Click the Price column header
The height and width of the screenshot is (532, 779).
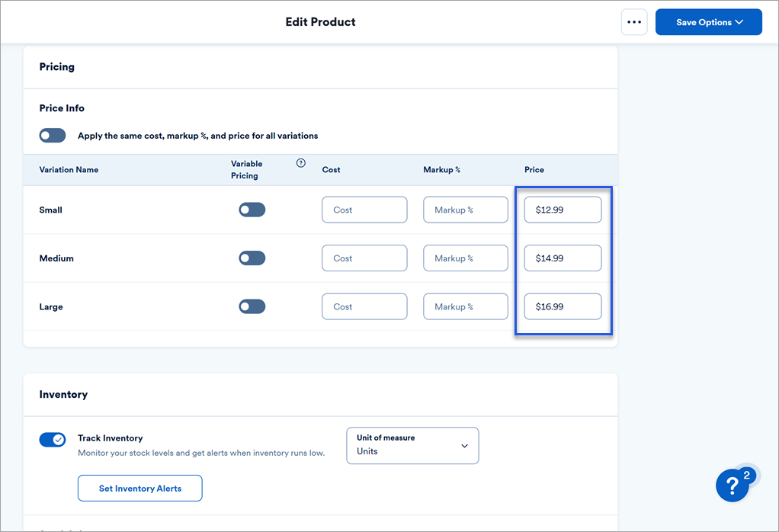click(x=534, y=169)
